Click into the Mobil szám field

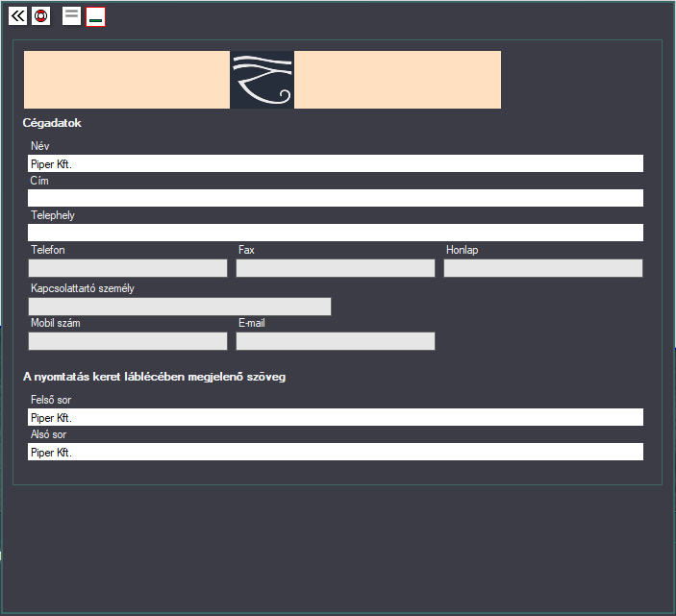pos(128,341)
